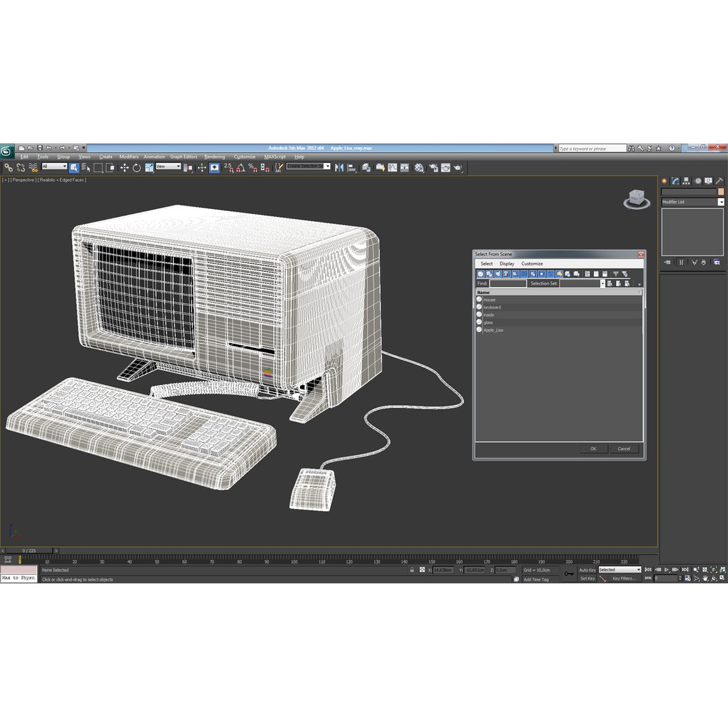Open the Graph Editors menu

[x=183, y=157]
